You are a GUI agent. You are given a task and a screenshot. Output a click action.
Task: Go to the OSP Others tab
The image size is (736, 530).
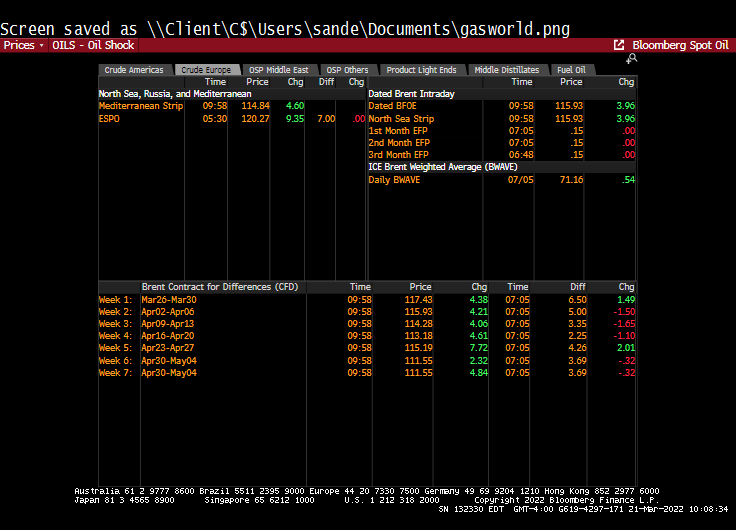point(349,70)
